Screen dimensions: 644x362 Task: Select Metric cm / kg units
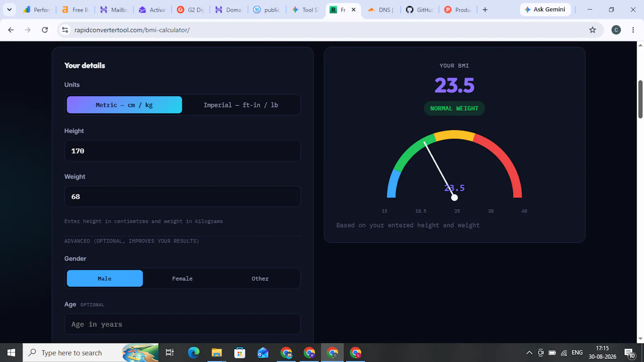tap(124, 105)
